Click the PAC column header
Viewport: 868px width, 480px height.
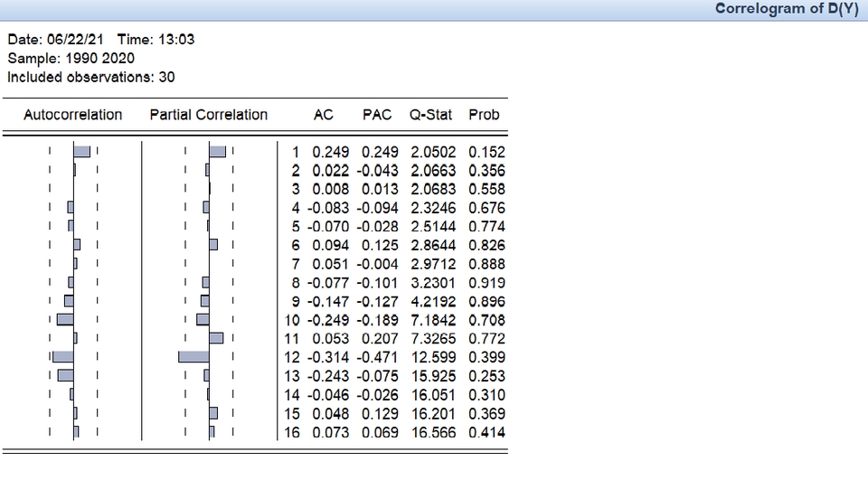coord(377,115)
